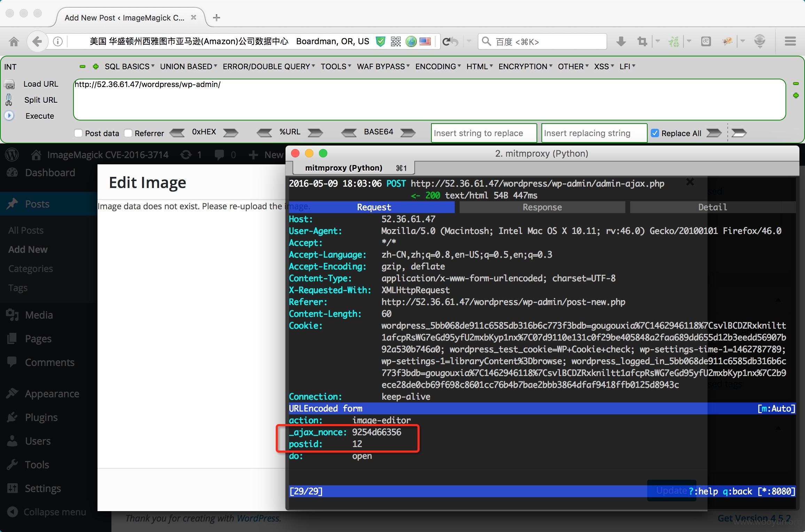
Task: Click the HackBar Execute play icon
Action: coord(9,116)
